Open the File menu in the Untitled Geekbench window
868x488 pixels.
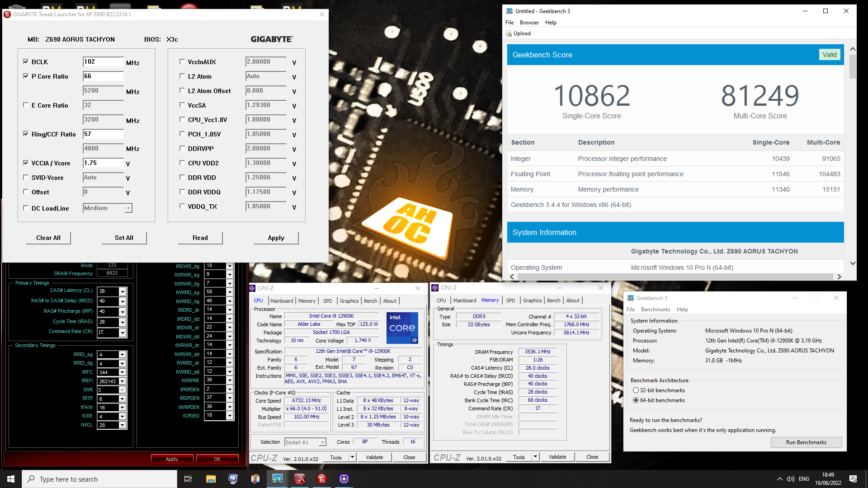[509, 23]
